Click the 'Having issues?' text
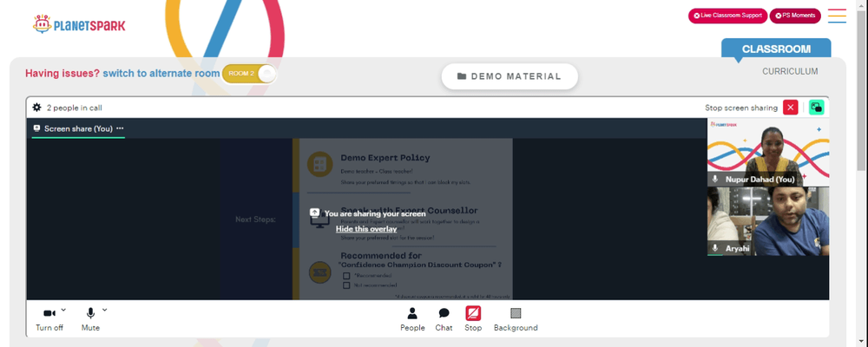Screen dimensions: 868x347 pyautogui.click(x=62, y=74)
